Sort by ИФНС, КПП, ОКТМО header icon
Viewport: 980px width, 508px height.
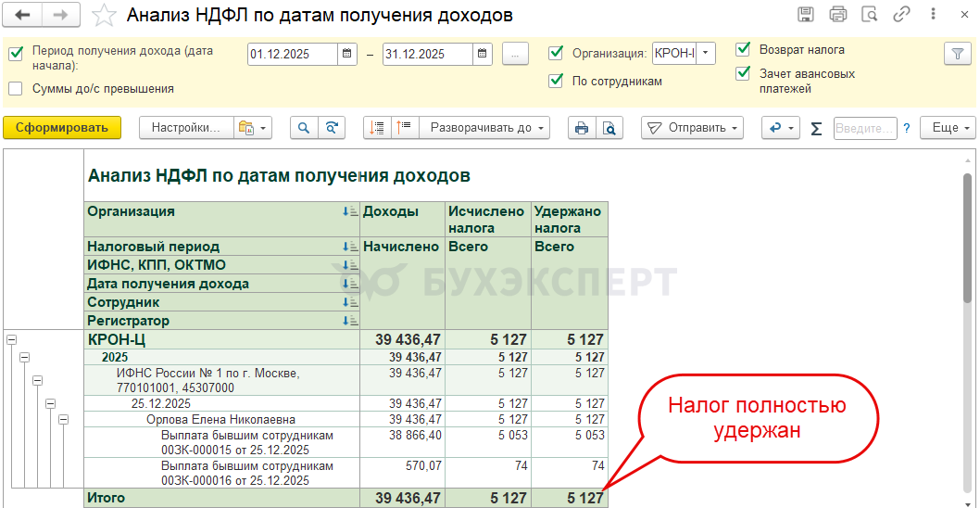pos(349,265)
